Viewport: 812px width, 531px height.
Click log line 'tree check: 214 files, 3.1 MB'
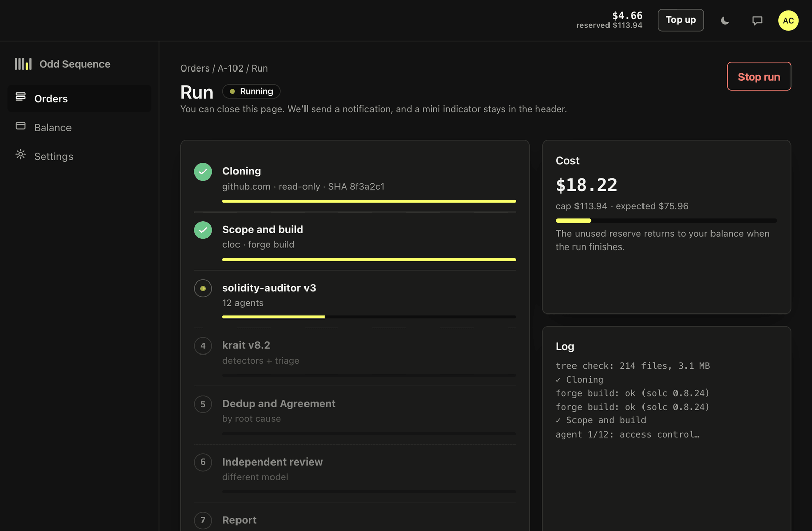633,366
